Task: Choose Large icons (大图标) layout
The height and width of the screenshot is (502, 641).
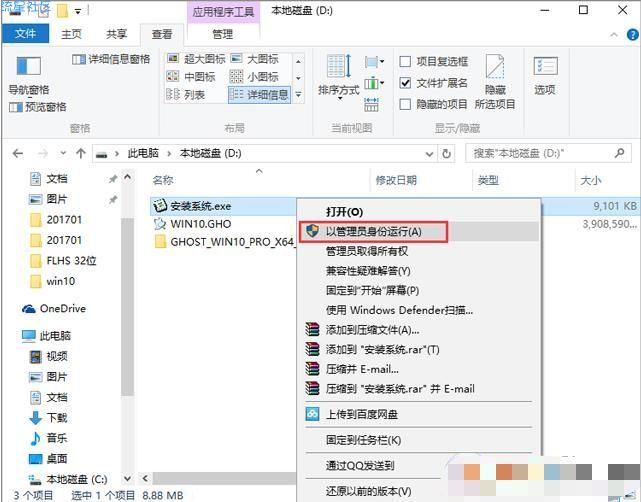Action: 254,59
